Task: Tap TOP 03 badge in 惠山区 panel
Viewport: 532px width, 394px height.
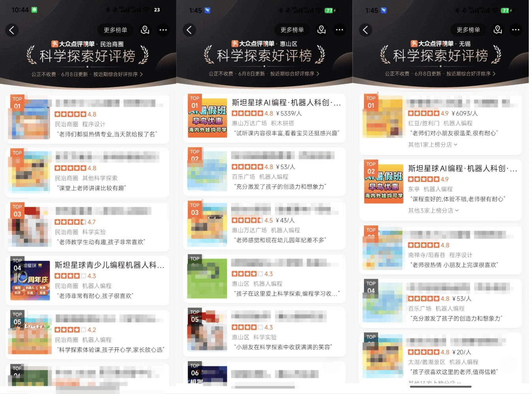Action: pyautogui.click(x=194, y=209)
